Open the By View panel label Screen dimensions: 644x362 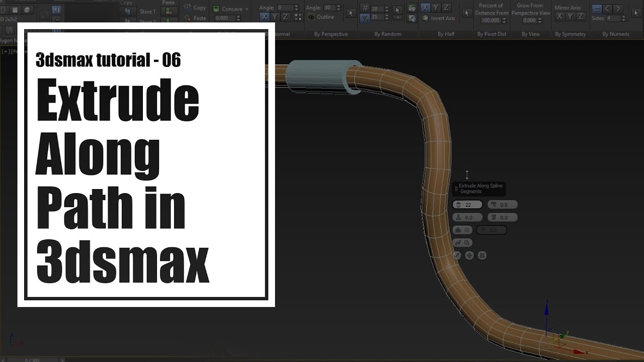point(531,34)
